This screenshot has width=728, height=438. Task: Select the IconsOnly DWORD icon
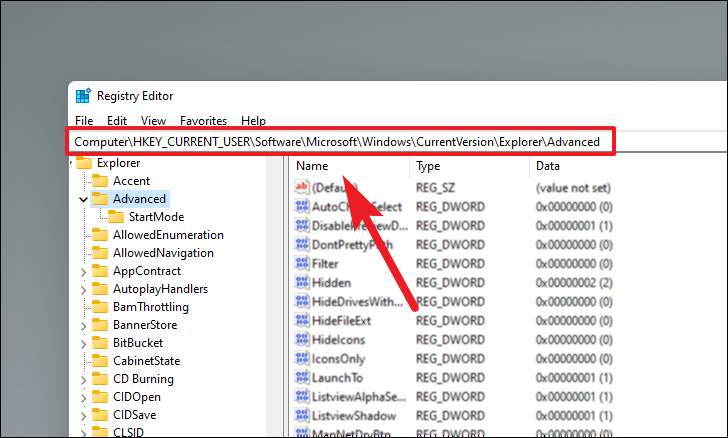click(302, 359)
